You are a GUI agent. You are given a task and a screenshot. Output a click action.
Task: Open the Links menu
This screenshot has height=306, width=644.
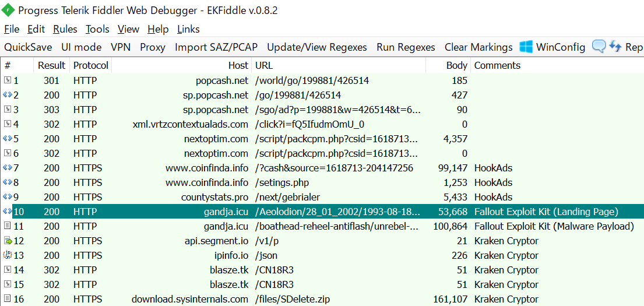pyautogui.click(x=188, y=29)
